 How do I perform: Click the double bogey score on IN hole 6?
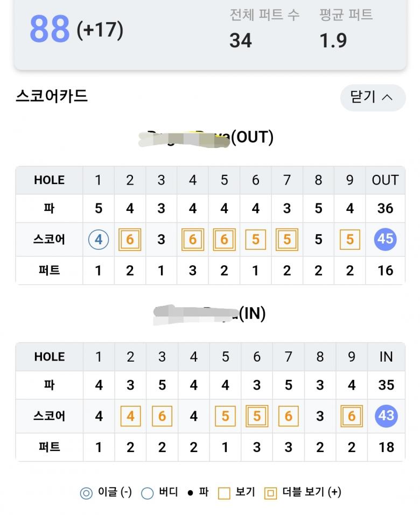pos(257,416)
